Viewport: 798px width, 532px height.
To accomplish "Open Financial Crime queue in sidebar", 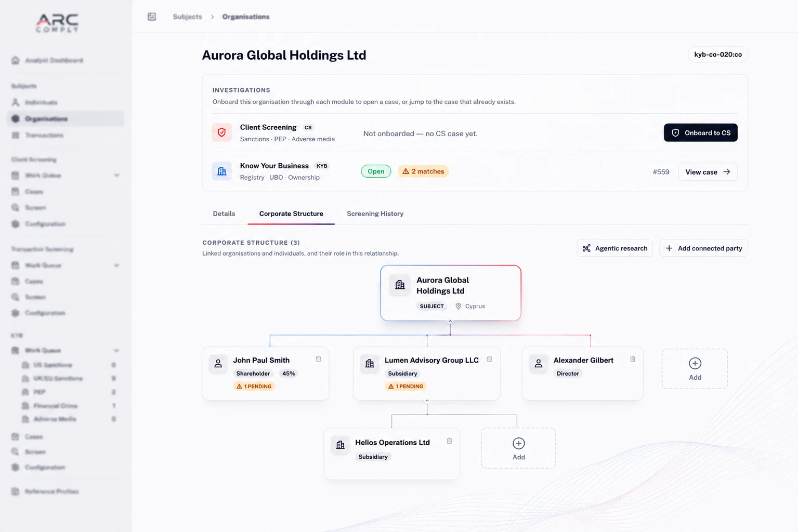I will (x=69, y=406).
